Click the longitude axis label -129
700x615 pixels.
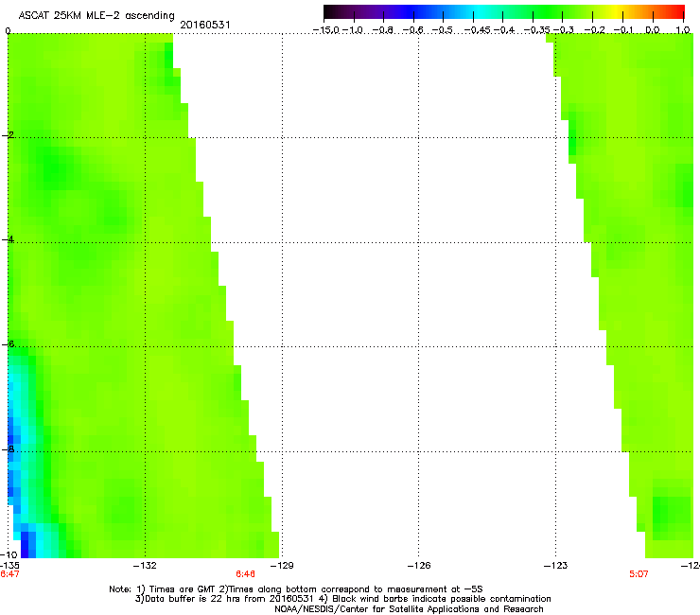[282, 566]
